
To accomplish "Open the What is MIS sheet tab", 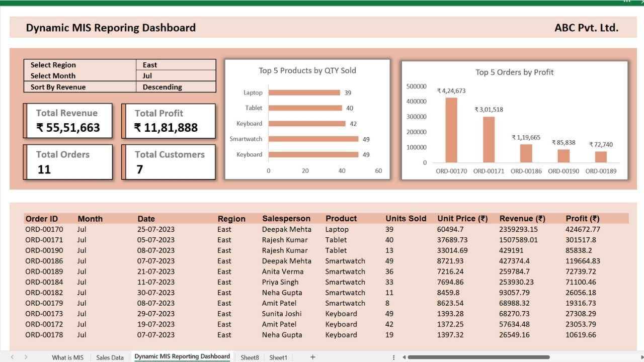I will 68,357.
